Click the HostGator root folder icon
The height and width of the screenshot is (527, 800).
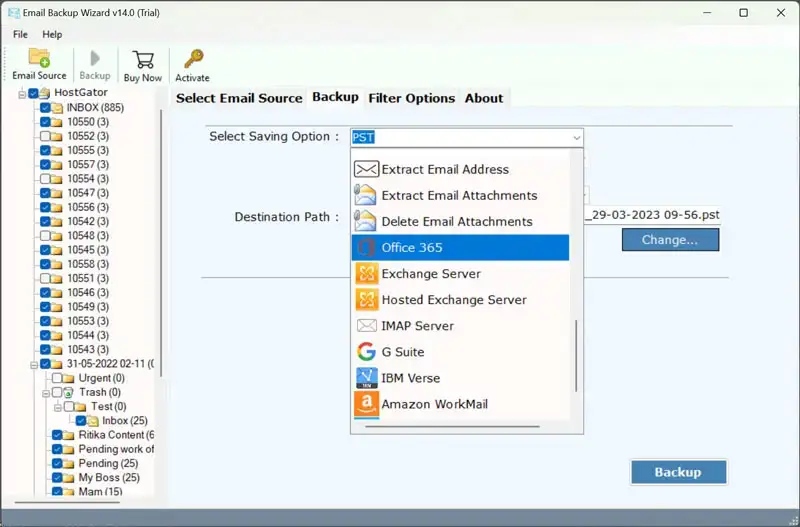(x=45, y=93)
